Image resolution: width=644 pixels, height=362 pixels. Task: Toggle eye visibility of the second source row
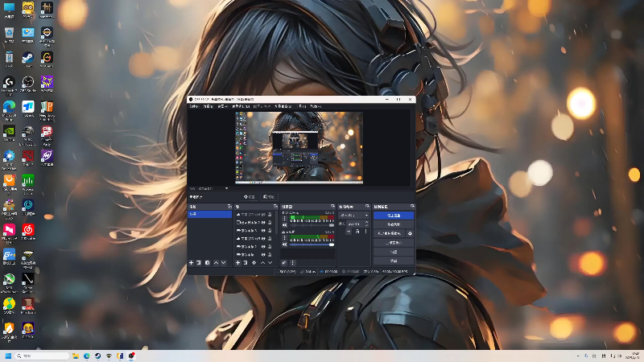tap(264, 223)
